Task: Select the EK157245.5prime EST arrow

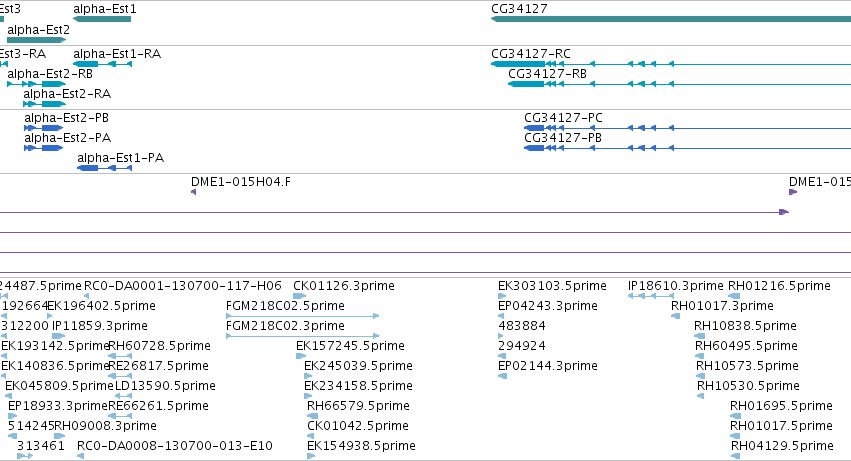Action: 301,356
